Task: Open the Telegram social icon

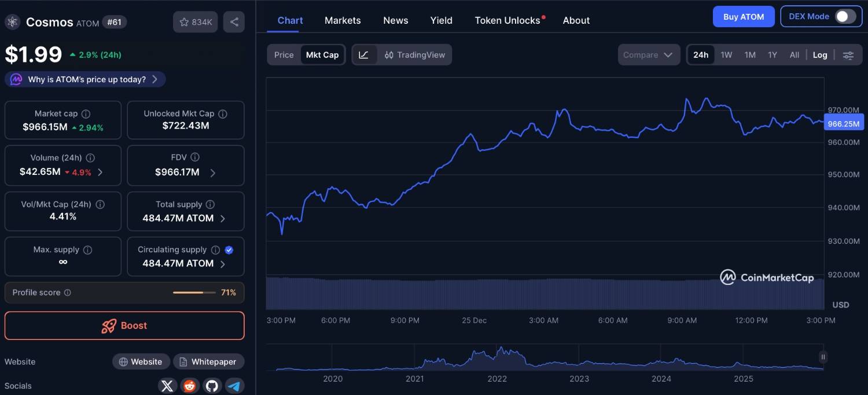Action: tap(234, 386)
